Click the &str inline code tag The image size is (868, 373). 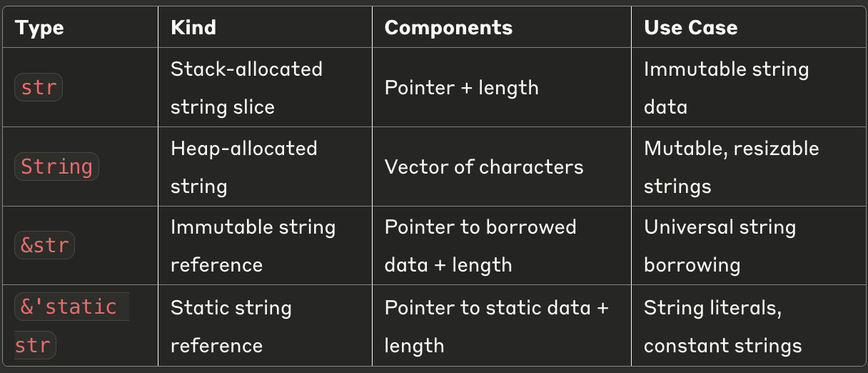tap(44, 246)
